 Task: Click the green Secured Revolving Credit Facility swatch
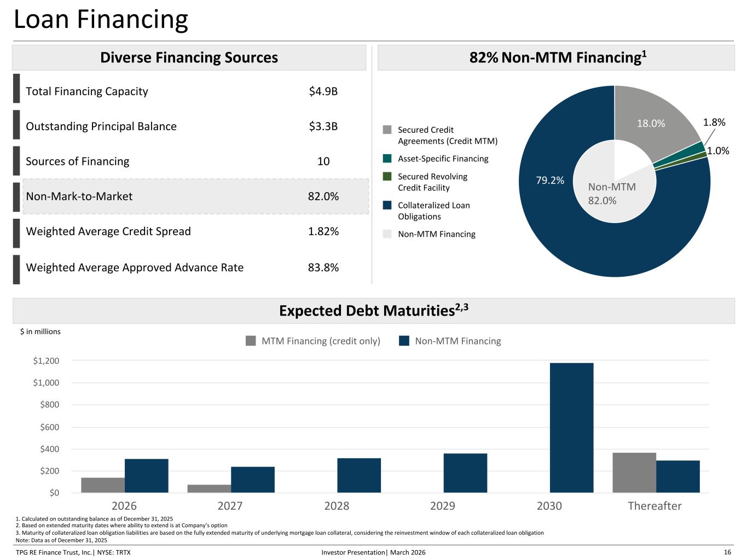[387, 177]
